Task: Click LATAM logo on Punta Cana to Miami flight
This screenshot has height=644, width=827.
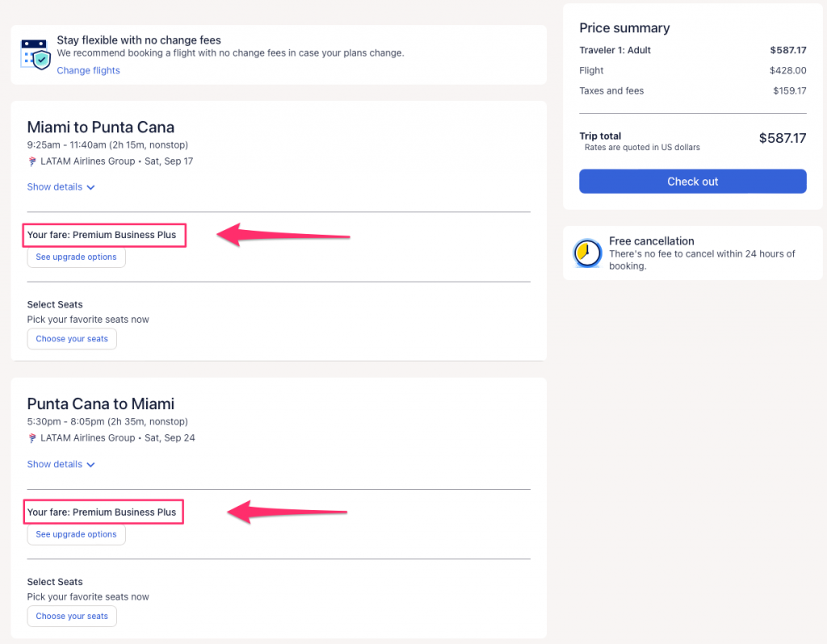Action: [x=32, y=438]
